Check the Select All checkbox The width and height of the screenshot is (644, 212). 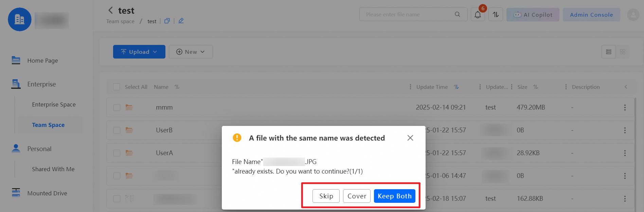pyautogui.click(x=117, y=87)
